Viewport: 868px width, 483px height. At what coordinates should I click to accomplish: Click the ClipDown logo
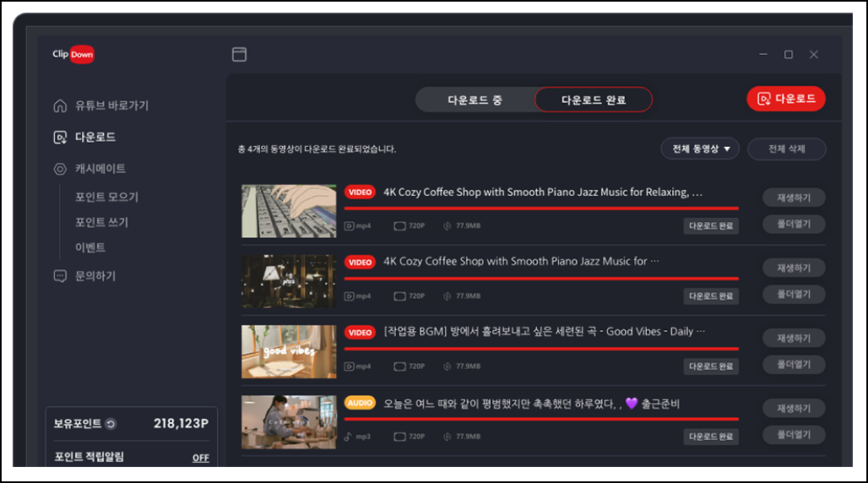click(x=73, y=54)
